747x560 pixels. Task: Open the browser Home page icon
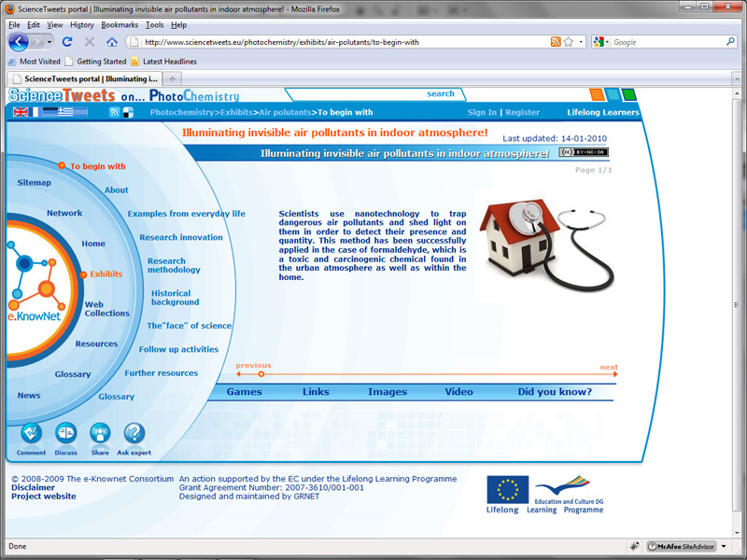pyautogui.click(x=112, y=42)
